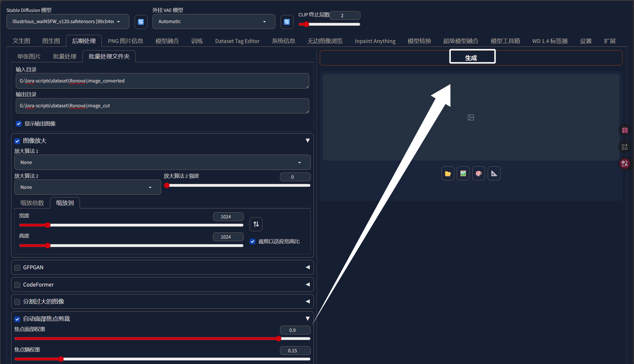Switch to the 图生图 tab
Image resolution: width=634 pixels, height=364 pixels.
click(51, 41)
